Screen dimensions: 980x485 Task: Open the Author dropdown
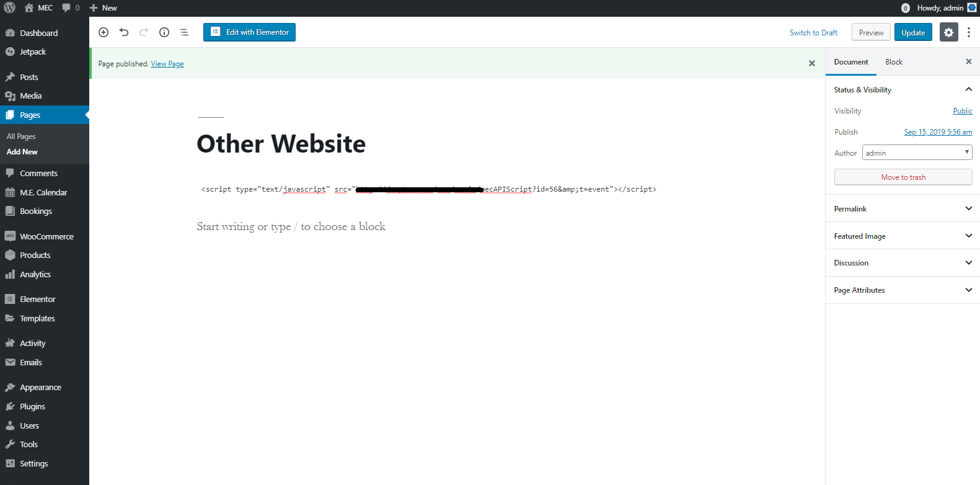coord(917,153)
